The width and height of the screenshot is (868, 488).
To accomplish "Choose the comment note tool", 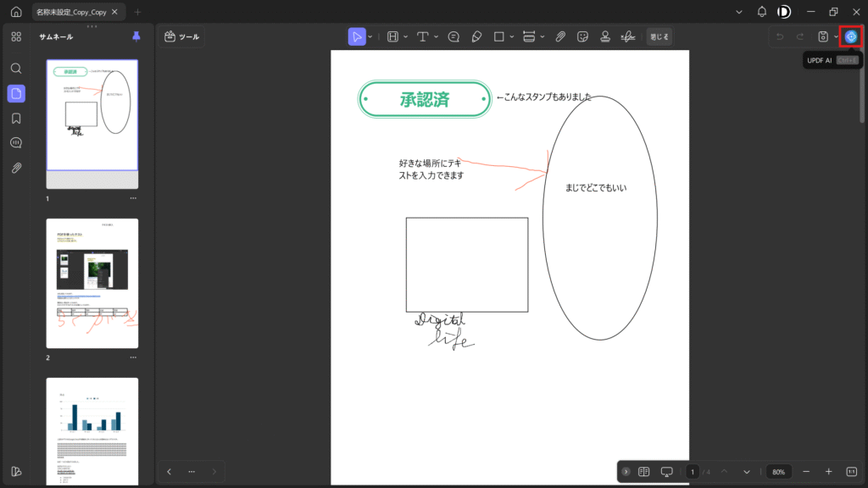I will pyautogui.click(x=453, y=36).
